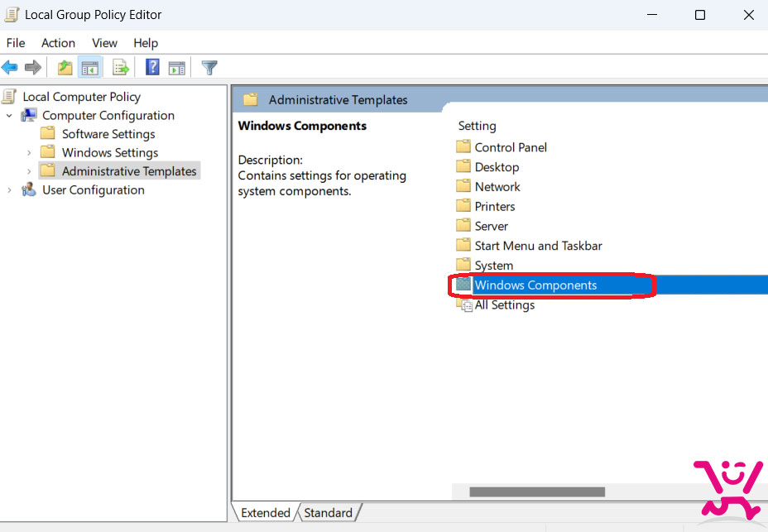This screenshot has width=768, height=532.
Task: Click the Export List toolbar icon
Action: point(121,67)
